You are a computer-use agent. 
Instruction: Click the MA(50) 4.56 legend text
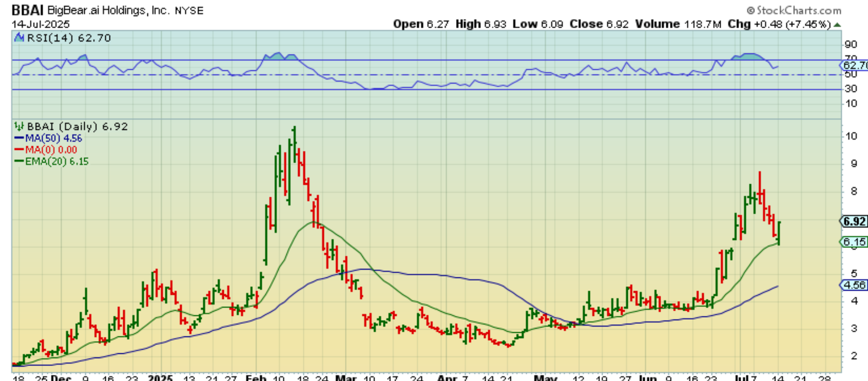[53, 138]
